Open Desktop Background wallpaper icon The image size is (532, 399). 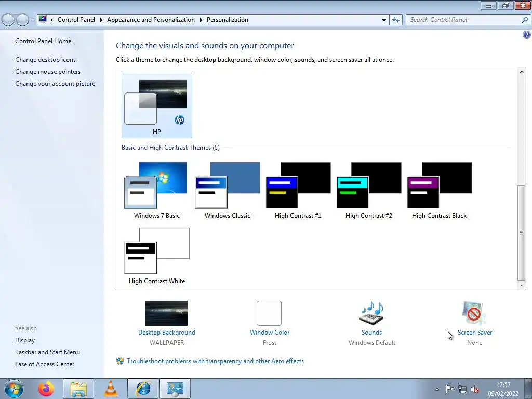tap(166, 313)
